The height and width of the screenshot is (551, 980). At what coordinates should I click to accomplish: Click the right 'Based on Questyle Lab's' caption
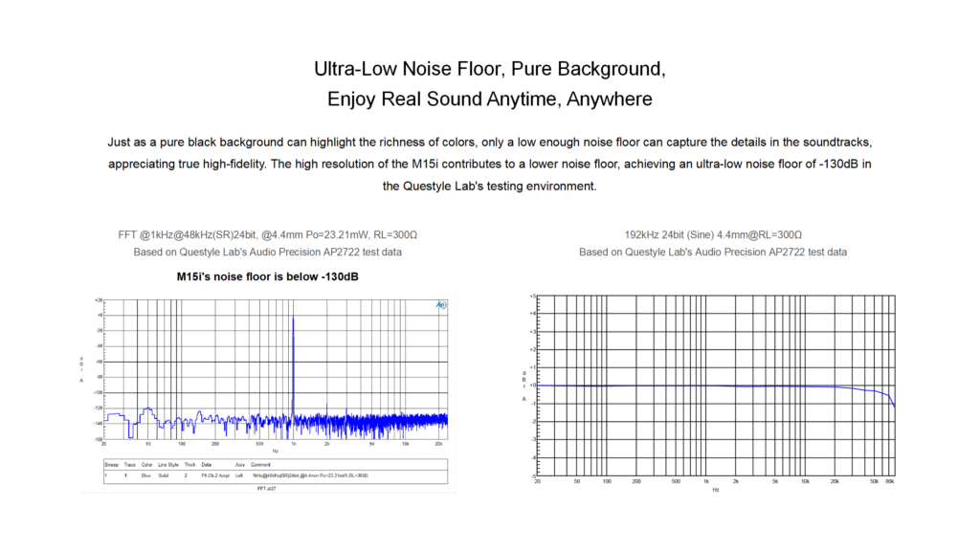(713, 253)
